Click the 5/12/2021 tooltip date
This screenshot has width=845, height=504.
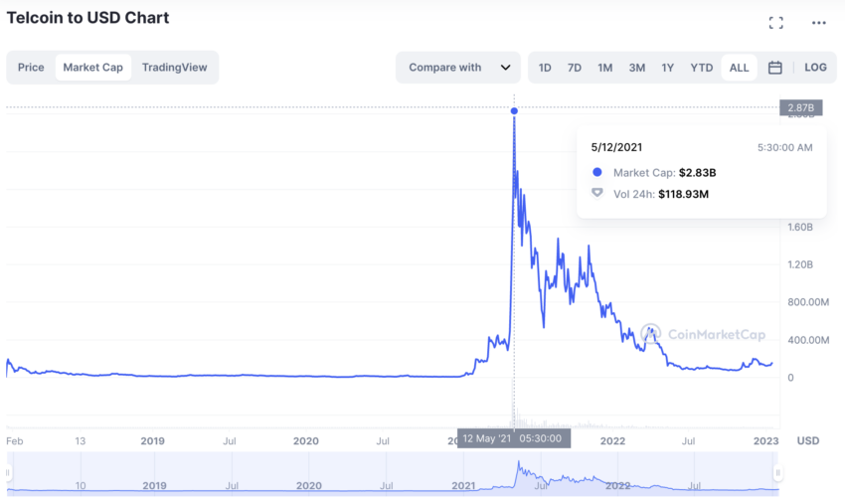[x=616, y=147]
